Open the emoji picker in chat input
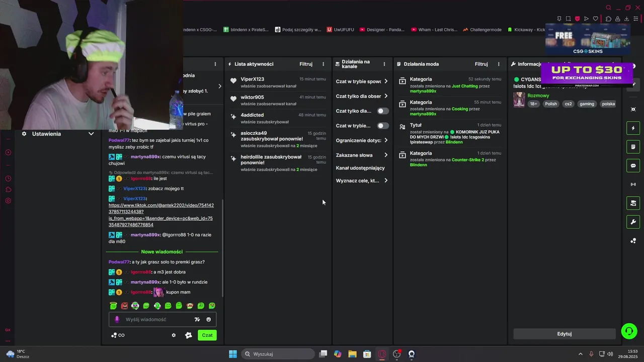644x362 pixels. (x=208, y=319)
